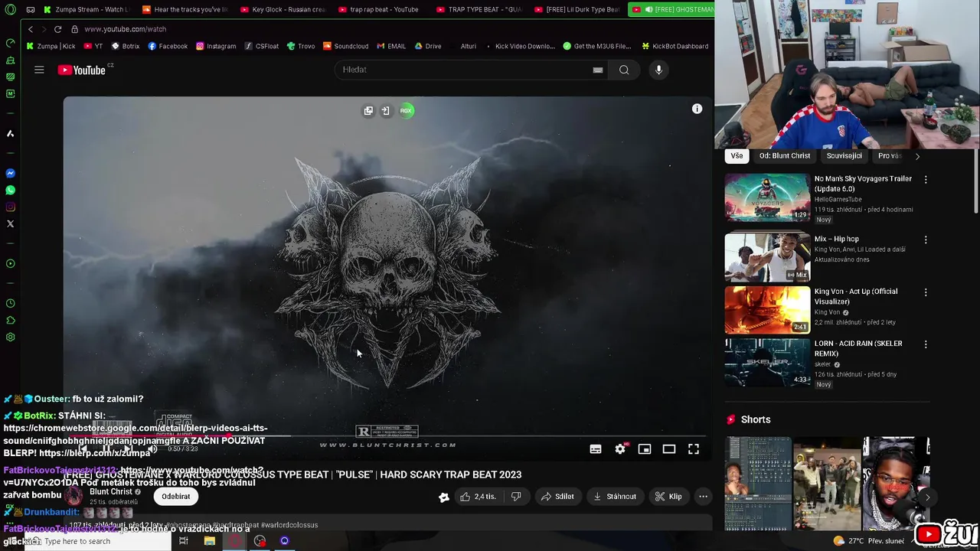The height and width of the screenshot is (551, 980).
Task: Reload the page in the address bar
Action: pos(57,29)
